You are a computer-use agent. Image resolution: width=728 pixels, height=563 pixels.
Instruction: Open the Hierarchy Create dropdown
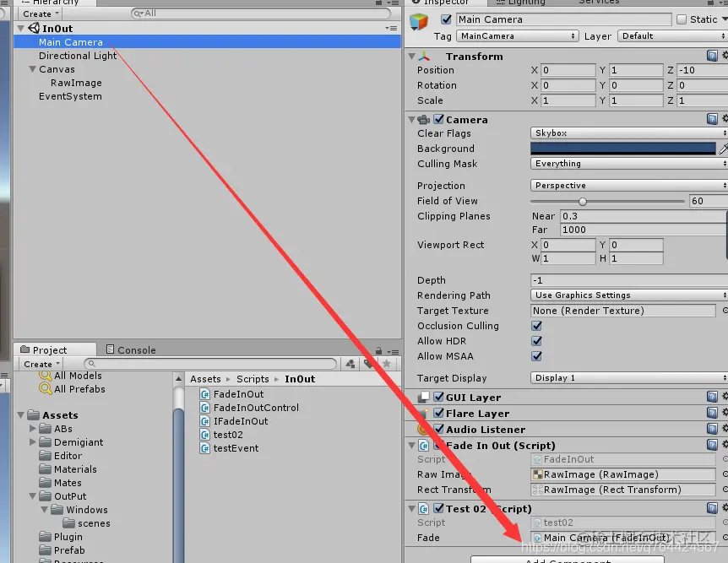click(41, 14)
